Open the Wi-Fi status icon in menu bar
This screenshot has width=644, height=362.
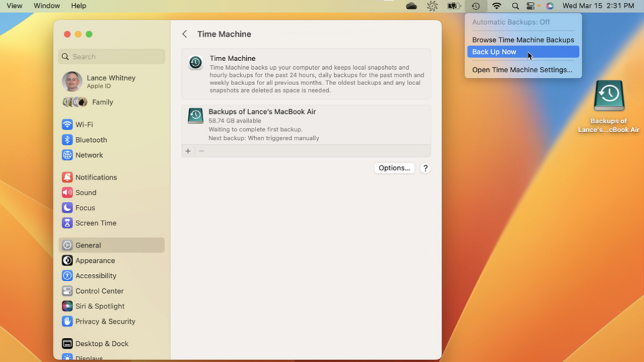point(496,6)
